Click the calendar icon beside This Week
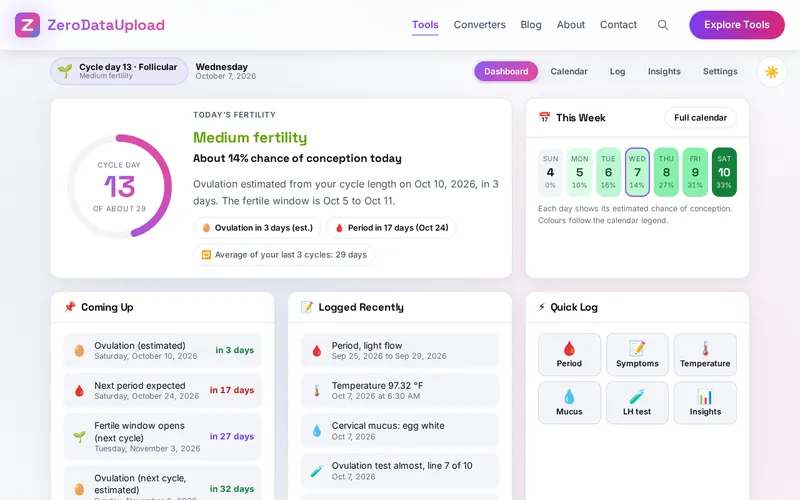Viewport: 800px width, 500px height. pos(544,117)
